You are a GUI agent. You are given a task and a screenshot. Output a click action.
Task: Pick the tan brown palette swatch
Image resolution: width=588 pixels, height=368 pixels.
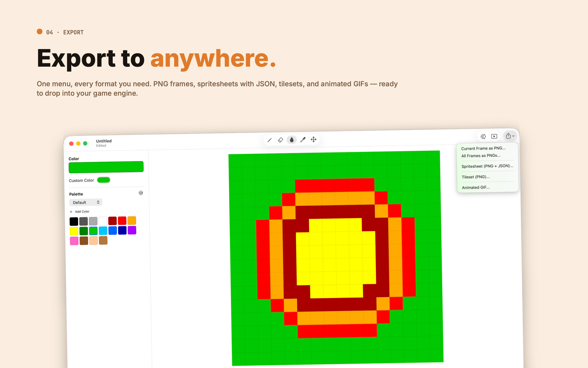tap(103, 240)
